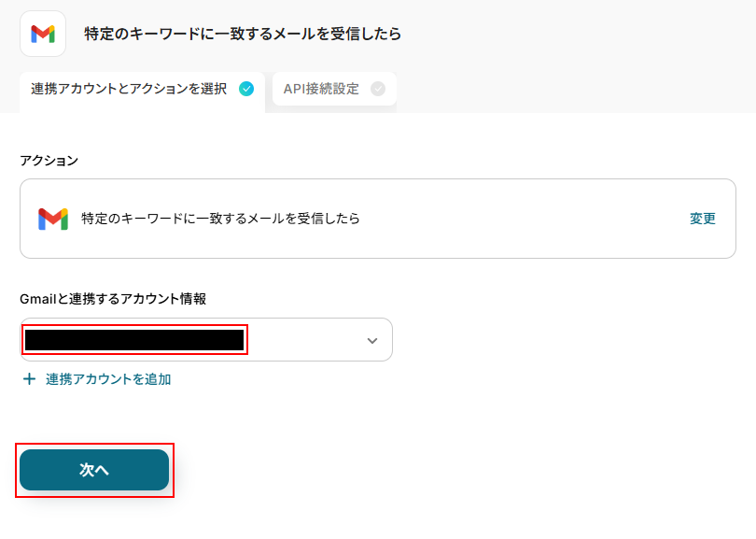
Task: Click the 連携アカウントを追加 link
Action: tap(108, 379)
